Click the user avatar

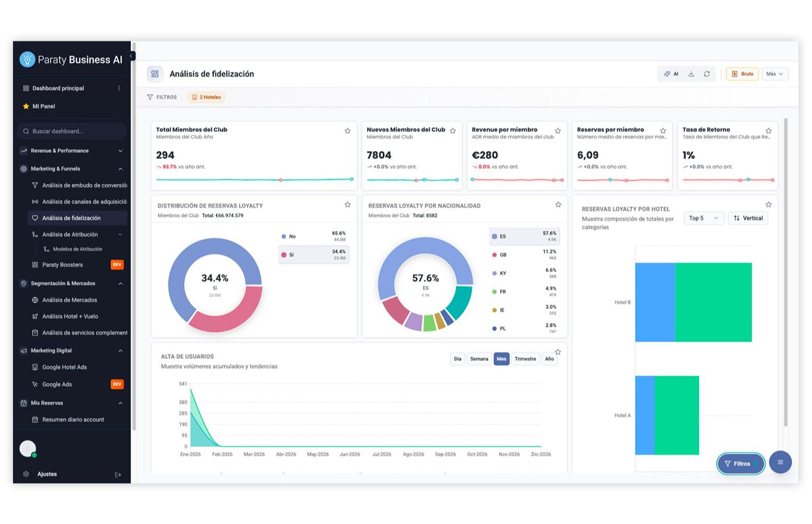point(27,449)
